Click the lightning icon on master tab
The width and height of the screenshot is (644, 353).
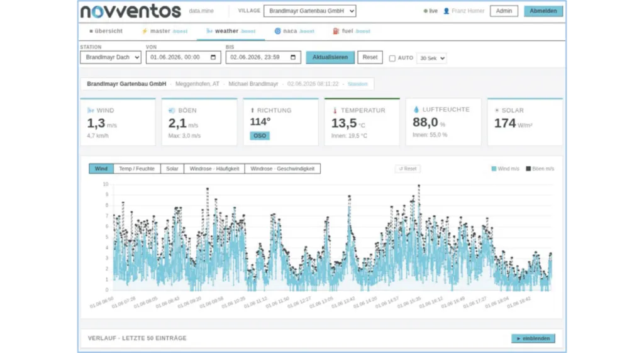tap(145, 31)
